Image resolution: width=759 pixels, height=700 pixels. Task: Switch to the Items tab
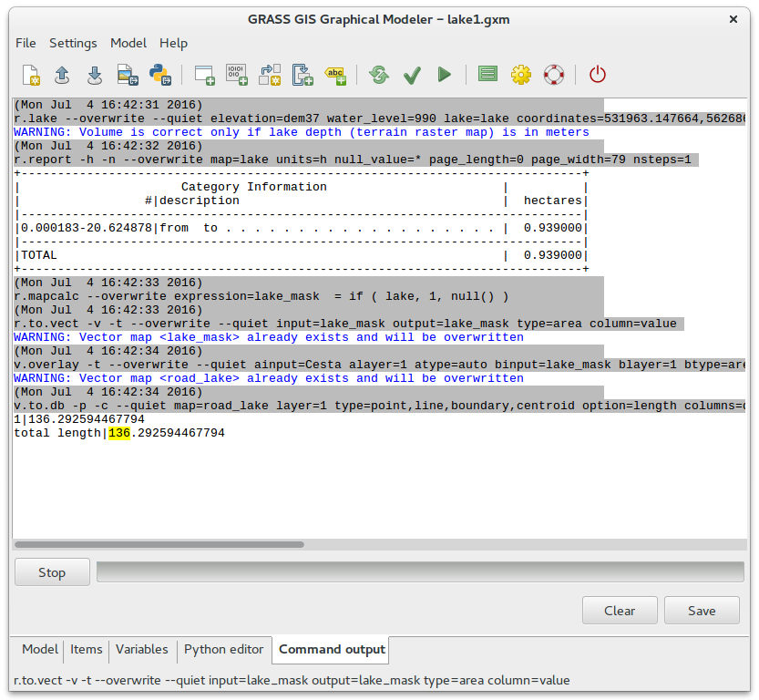pyautogui.click(x=87, y=649)
